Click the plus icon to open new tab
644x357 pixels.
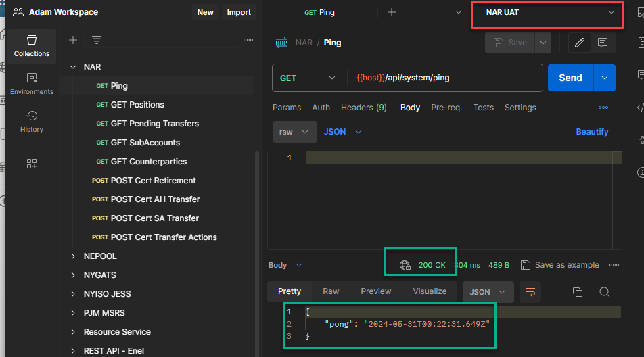392,12
